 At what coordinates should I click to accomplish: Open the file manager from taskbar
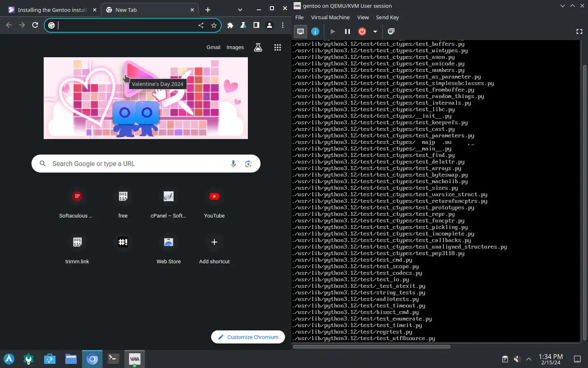(71, 359)
